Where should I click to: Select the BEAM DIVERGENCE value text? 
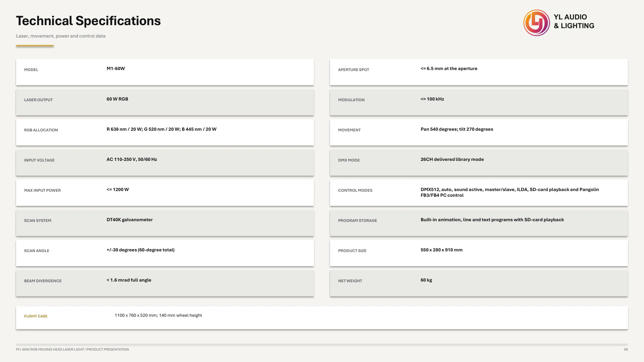pyautogui.click(x=129, y=280)
